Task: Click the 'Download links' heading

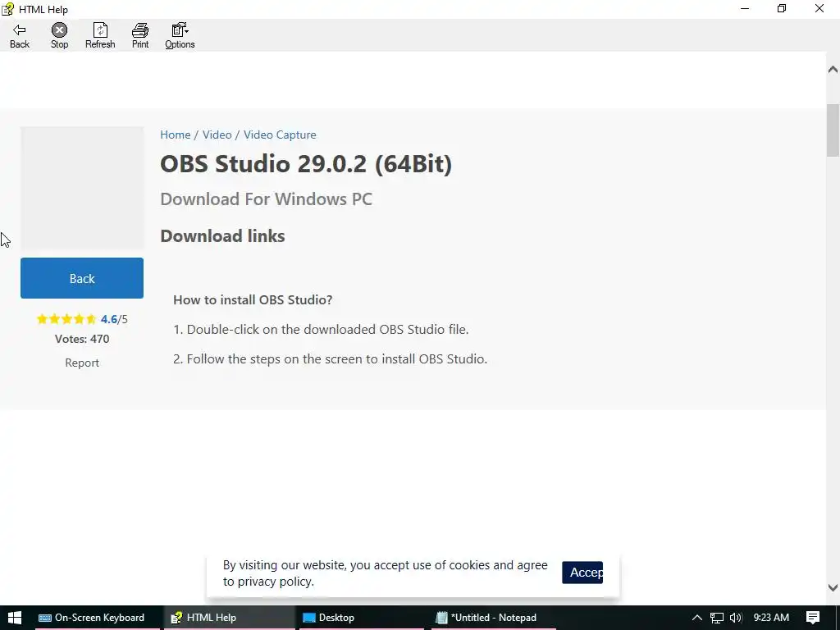Action: pyautogui.click(x=222, y=236)
